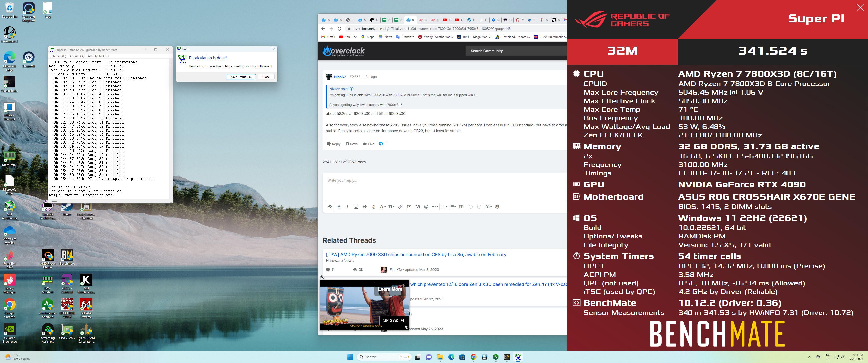Screen dimensions: 868x363
Task: Open the text alignment dropdown
Action: tap(444, 207)
